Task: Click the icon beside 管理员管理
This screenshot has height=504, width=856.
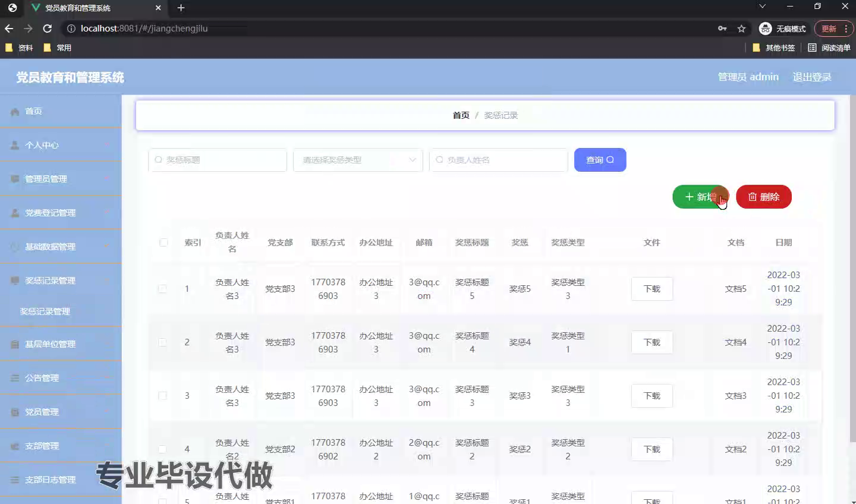Action: click(x=15, y=179)
